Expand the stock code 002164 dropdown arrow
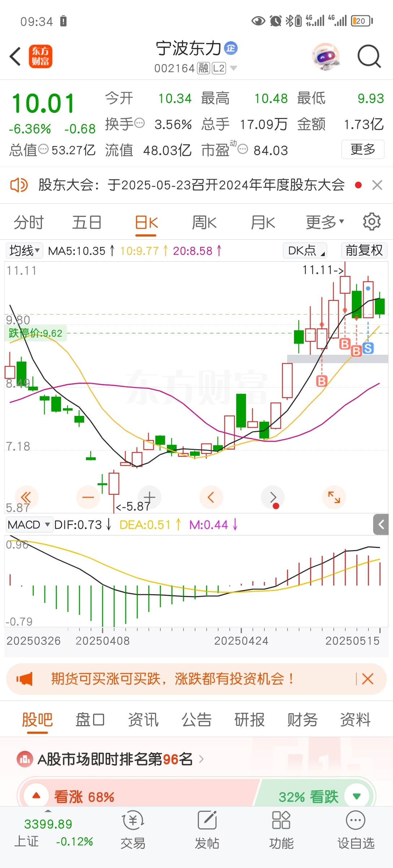 click(x=233, y=68)
